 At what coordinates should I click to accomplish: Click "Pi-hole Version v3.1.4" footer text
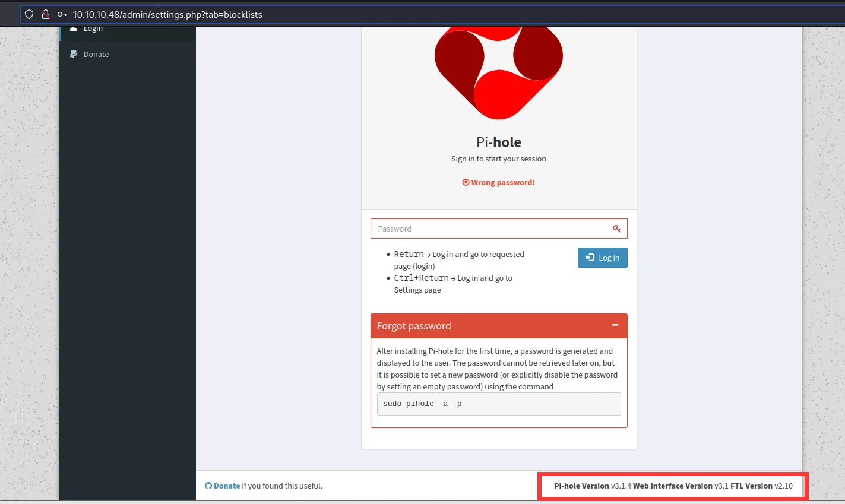coord(593,486)
